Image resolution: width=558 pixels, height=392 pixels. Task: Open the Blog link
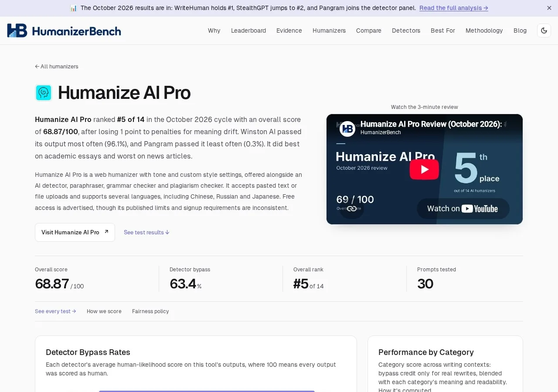(520, 30)
